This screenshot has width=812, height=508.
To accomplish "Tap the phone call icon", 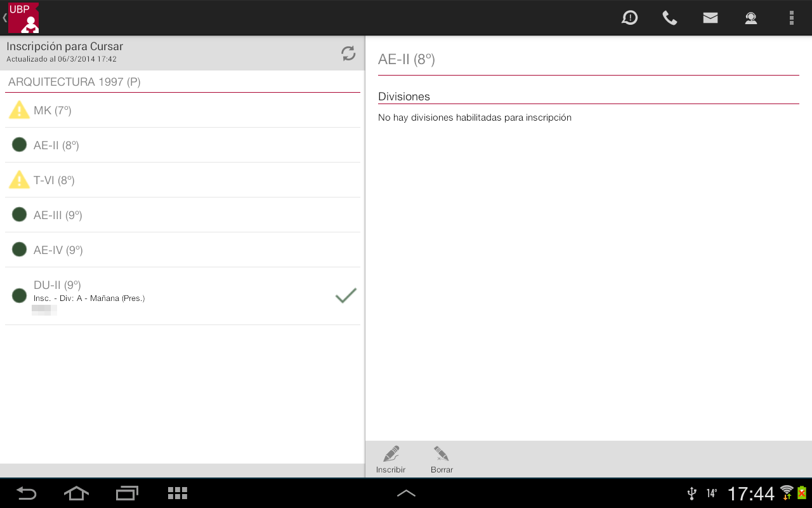I will [670, 18].
